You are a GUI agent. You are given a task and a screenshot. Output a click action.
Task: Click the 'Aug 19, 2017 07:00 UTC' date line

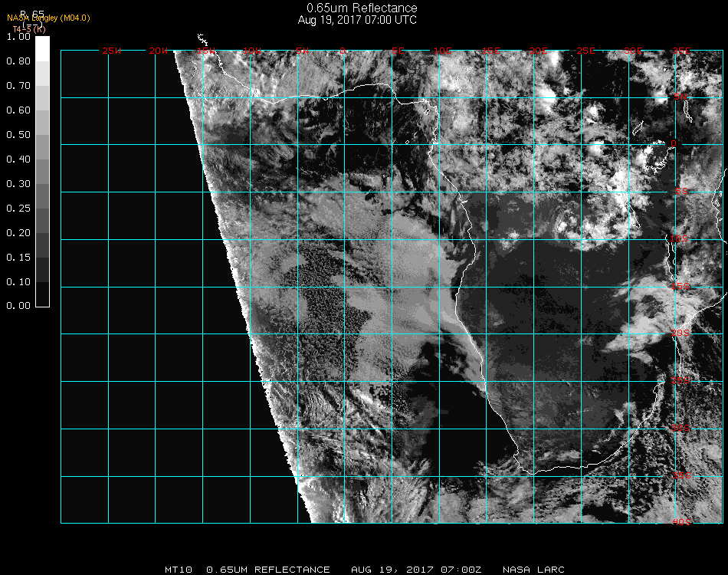[357, 20]
